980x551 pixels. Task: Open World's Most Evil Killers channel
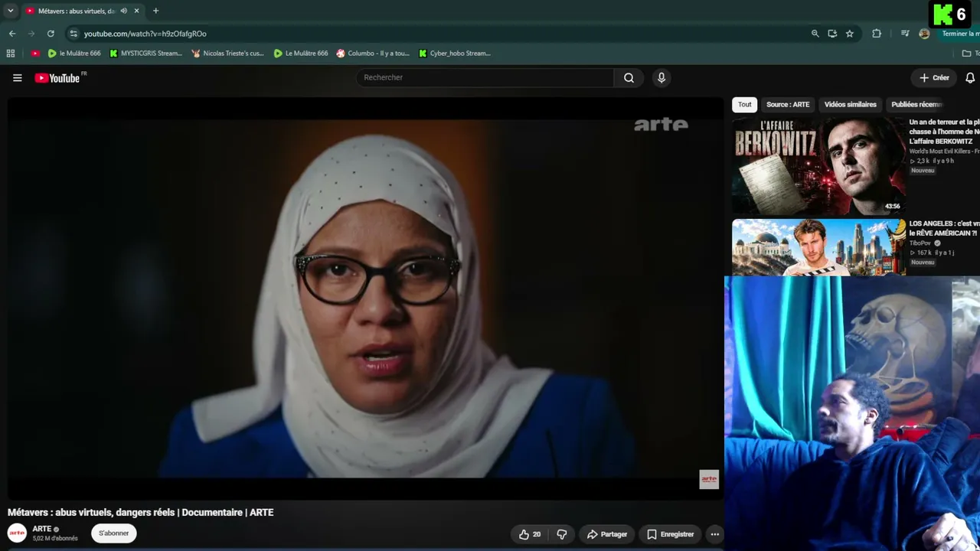coord(944,151)
